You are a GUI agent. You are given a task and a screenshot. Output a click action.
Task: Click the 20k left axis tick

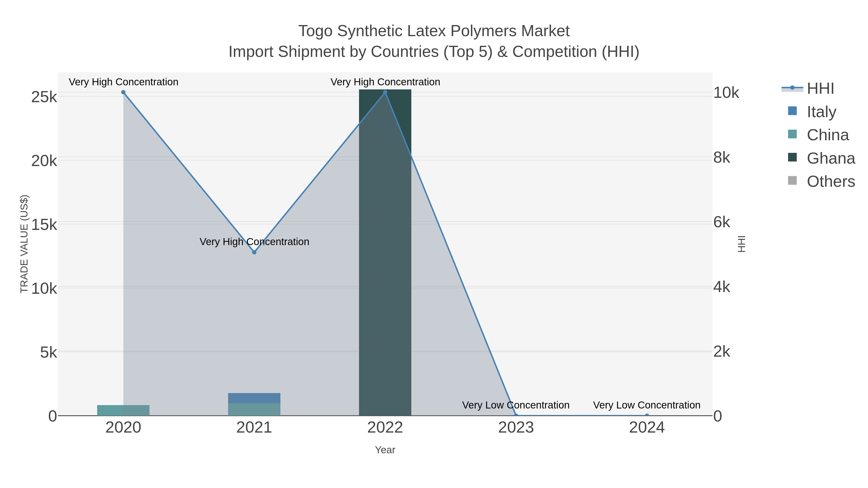pyautogui.click(x=44, y=161)
